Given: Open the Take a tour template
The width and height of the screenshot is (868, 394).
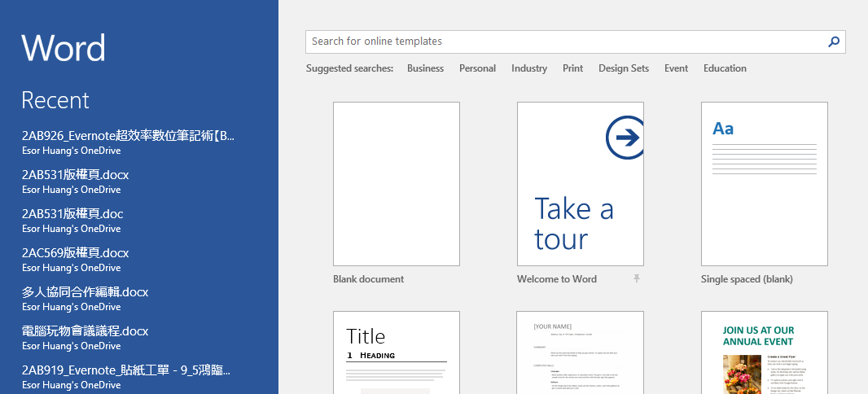Looking at the screenshot, I should [580, 184].
